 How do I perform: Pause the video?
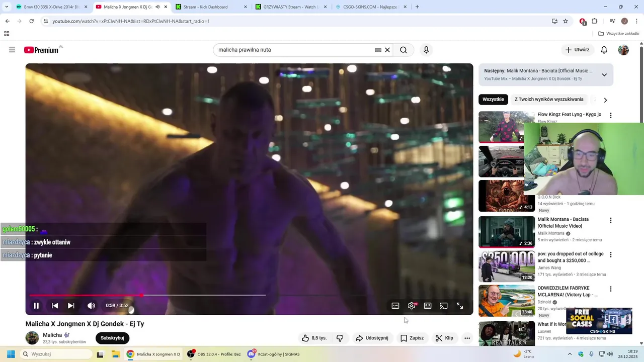36,306
